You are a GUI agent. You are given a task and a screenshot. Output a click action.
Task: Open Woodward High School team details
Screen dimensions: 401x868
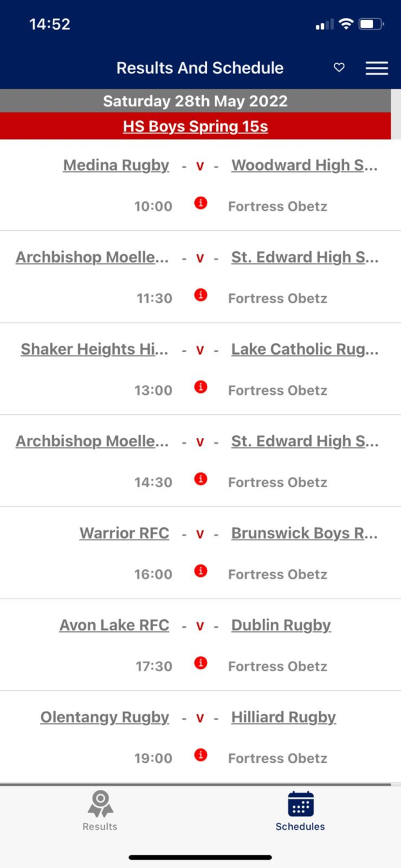(305, 165)
